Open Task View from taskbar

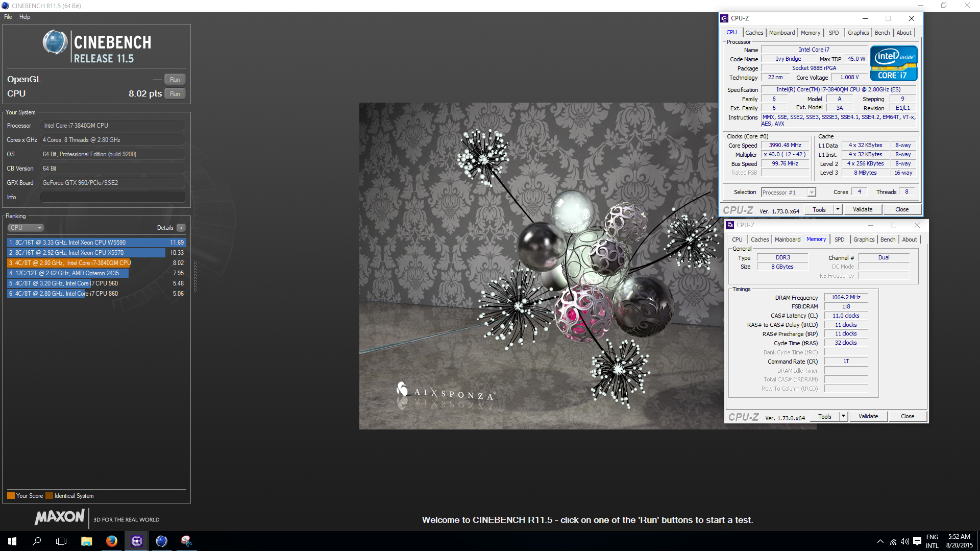(61, 541)
